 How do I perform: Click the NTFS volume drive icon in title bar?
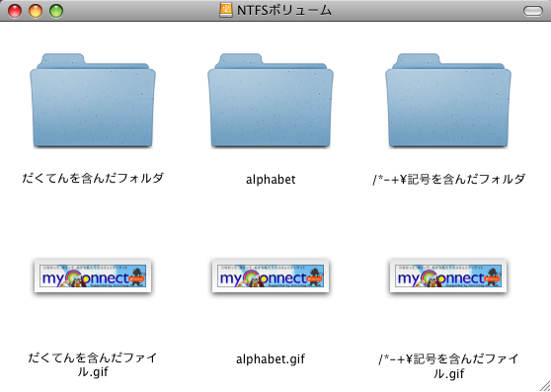(x=225, y=10)
